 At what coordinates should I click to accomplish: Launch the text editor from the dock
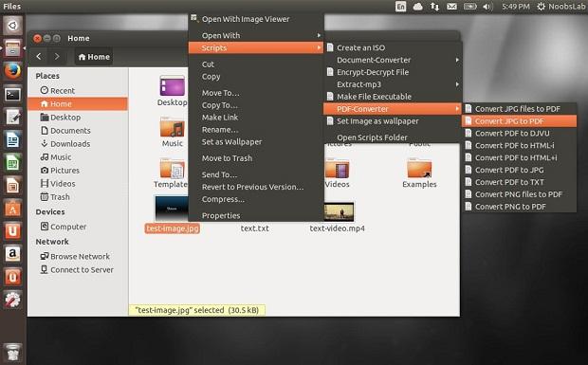coord(12,117)
